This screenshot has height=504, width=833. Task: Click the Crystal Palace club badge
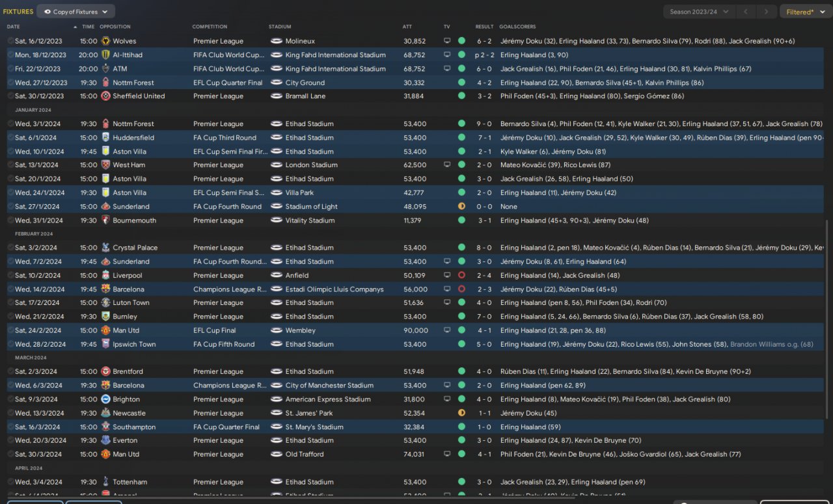(x=105, y=248)
